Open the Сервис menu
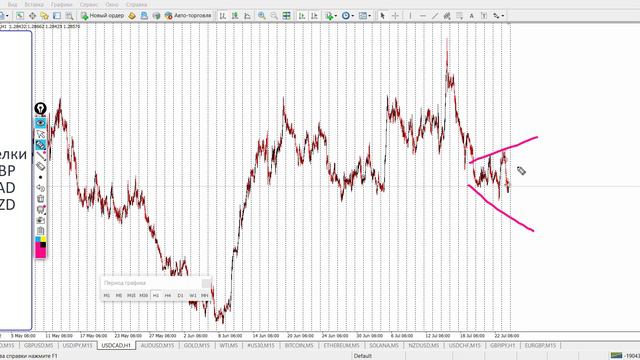640x360 pixels. click(89, 4)
